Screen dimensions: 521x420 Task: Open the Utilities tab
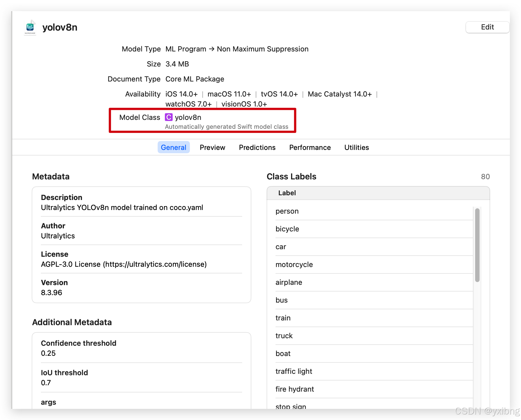[x=356, y=147]
